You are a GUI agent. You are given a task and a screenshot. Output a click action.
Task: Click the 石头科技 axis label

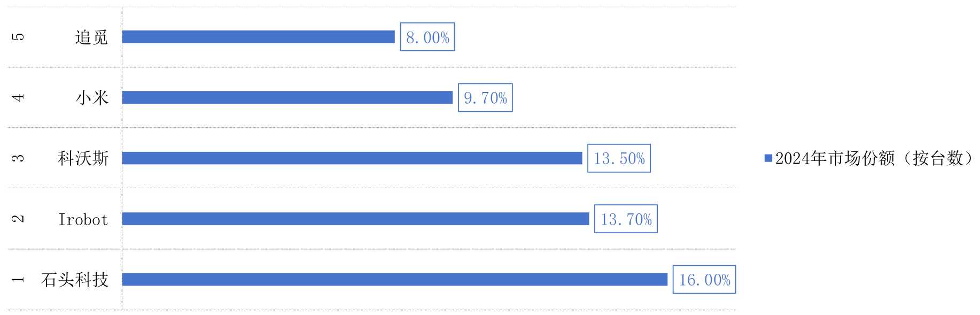[x=75, y=280]
